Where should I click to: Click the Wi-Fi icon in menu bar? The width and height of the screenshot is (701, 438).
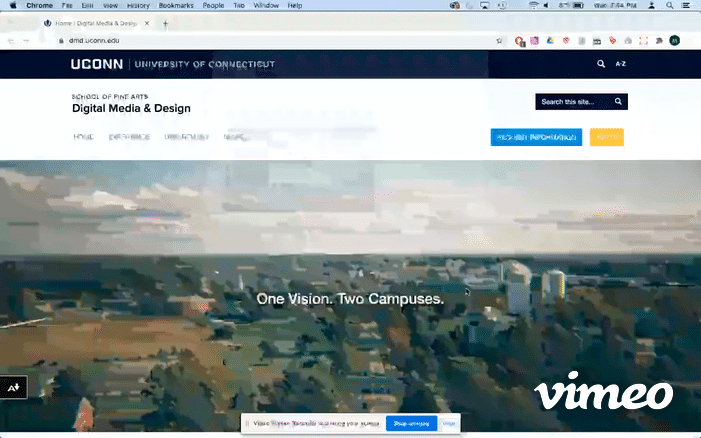[533, 5]
